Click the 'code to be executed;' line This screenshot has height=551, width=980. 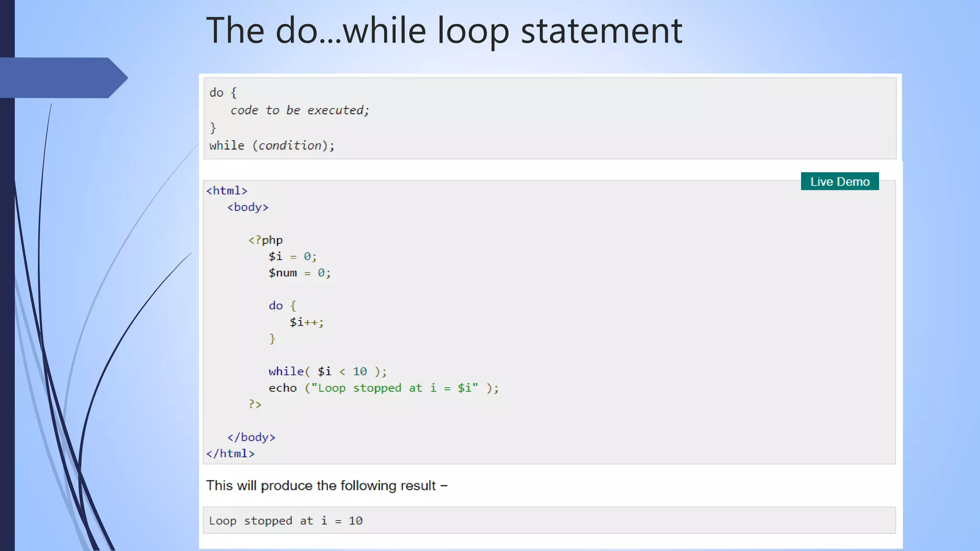pyautogui.click(x=300, y=110)
